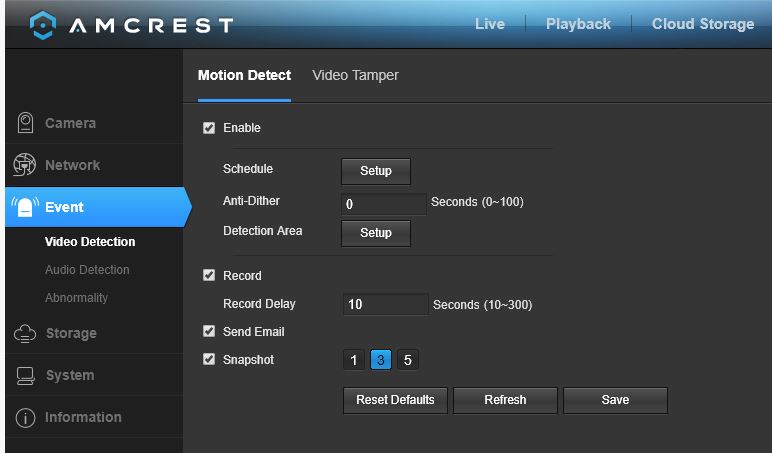Click the Event alarm siren icon
The height and width of the screenshot is (453, 772).
pos(25,207)
